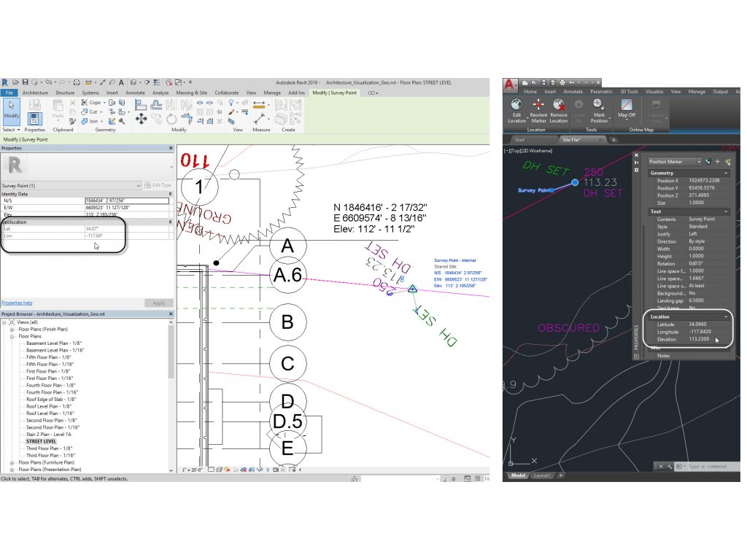Select Stair 2 Plan - Level 1A view

[x=49, y=435]
